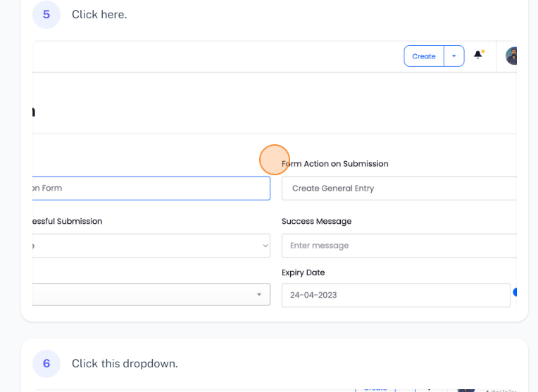Image resolution: width=538 pixels, height=392 pixels.
Task: Open the Successful Submission dropdown
Action: (x=151, y=246)
